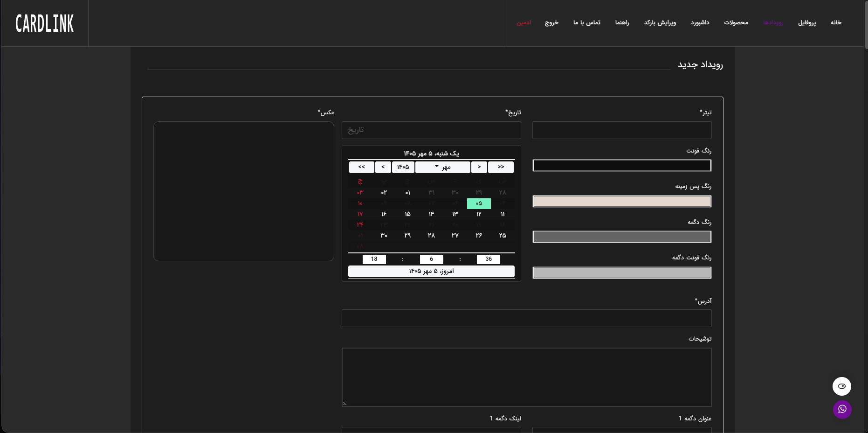
Task: Click the minute field showing 6
Action: click(432, 259)
